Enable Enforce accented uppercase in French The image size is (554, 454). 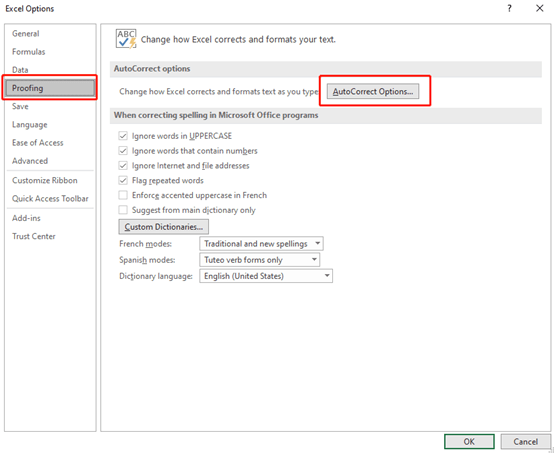click(123, 195)
